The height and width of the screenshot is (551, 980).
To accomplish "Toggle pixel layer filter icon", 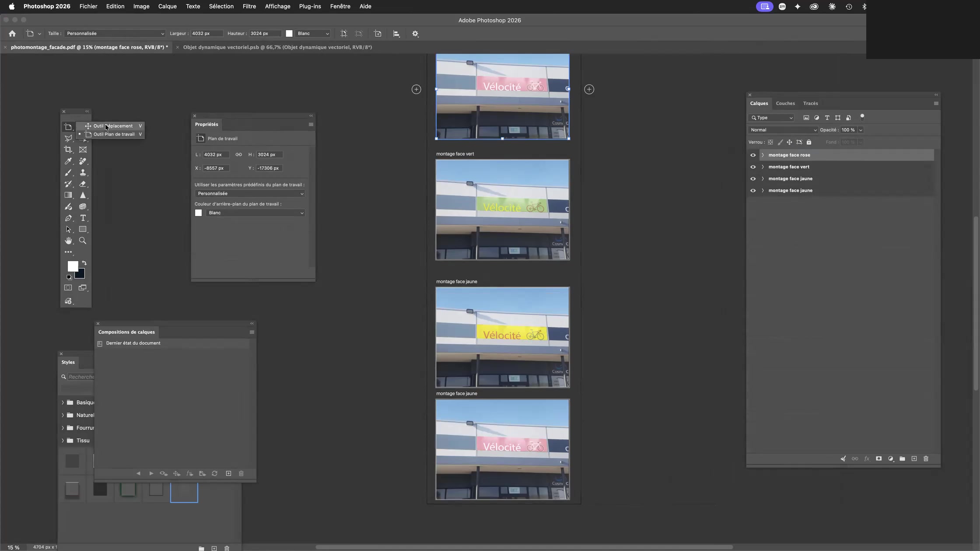I will (x=806, y=118).
